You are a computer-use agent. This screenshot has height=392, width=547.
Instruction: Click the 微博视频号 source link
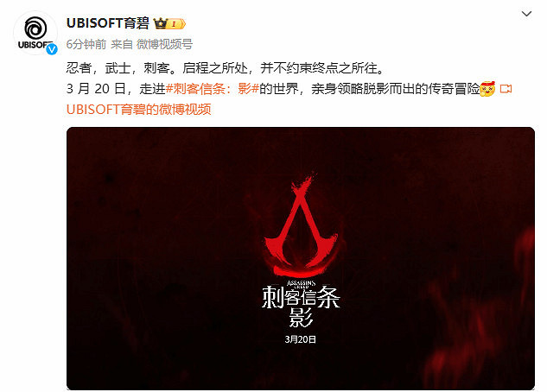(x=164, y=44)
